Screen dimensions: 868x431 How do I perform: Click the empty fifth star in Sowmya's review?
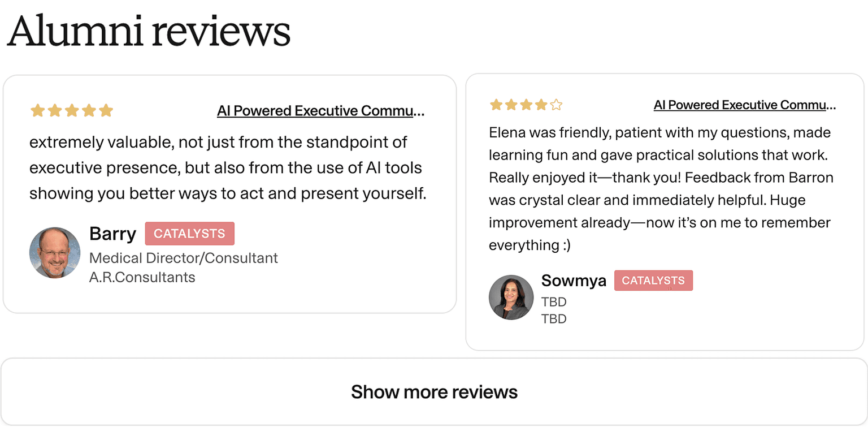556,105
